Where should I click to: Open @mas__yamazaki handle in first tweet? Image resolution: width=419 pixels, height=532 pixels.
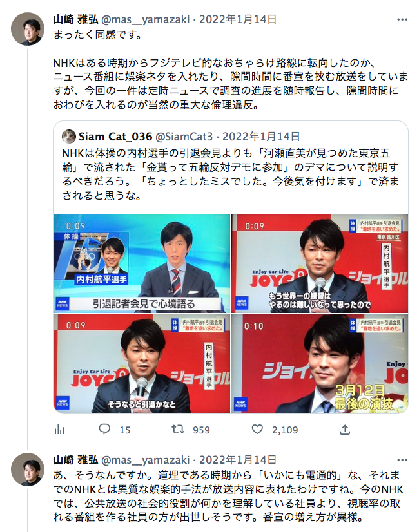145,19
